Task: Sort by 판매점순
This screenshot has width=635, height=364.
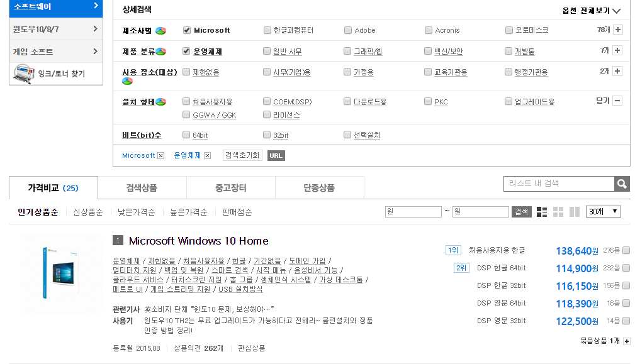Action: [237, 212]
